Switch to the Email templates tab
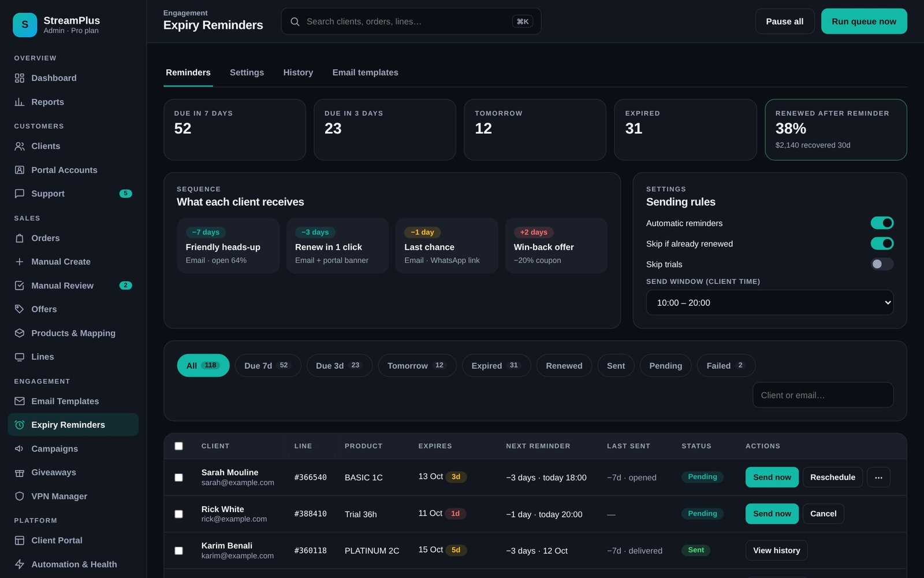Image resolution: width=924 pixels, height=578 pixels. point(365,73)
